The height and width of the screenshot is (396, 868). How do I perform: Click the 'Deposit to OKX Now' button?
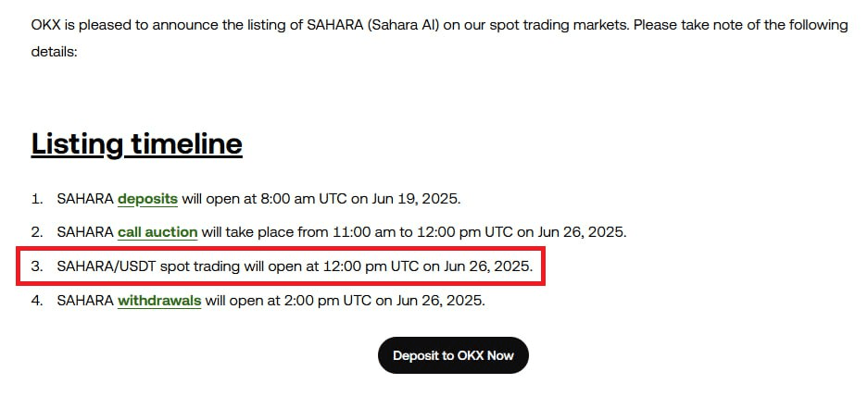[453, 355]
